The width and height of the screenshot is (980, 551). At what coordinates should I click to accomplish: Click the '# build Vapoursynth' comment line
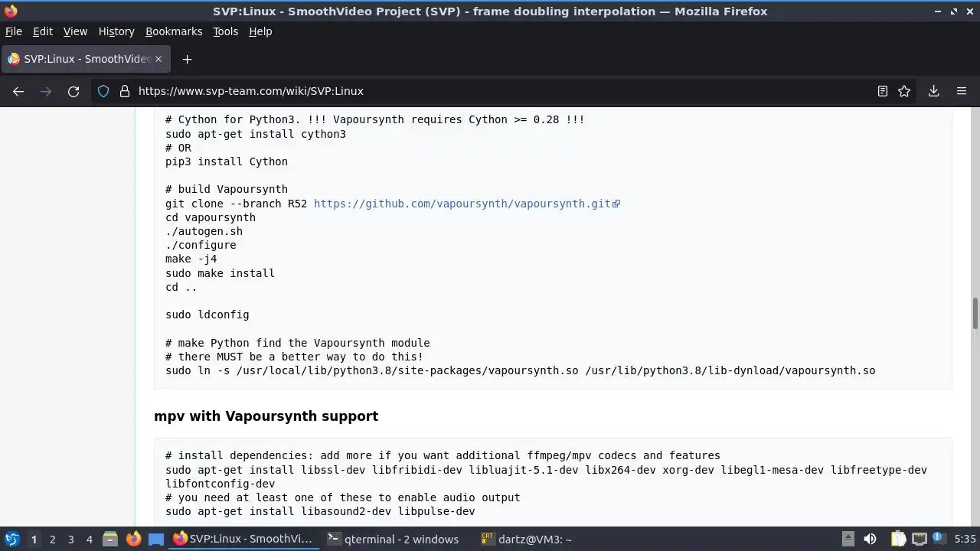(x=227, y=189)
